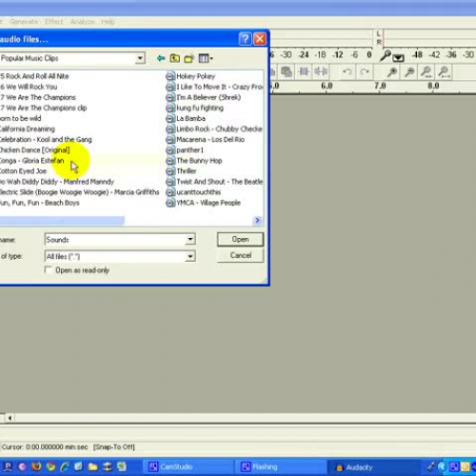The height and width of the screenshot is (476, 476).
Task: Open the Files of type dropdown
Action: pyautogui.click(x=190, y=256)
